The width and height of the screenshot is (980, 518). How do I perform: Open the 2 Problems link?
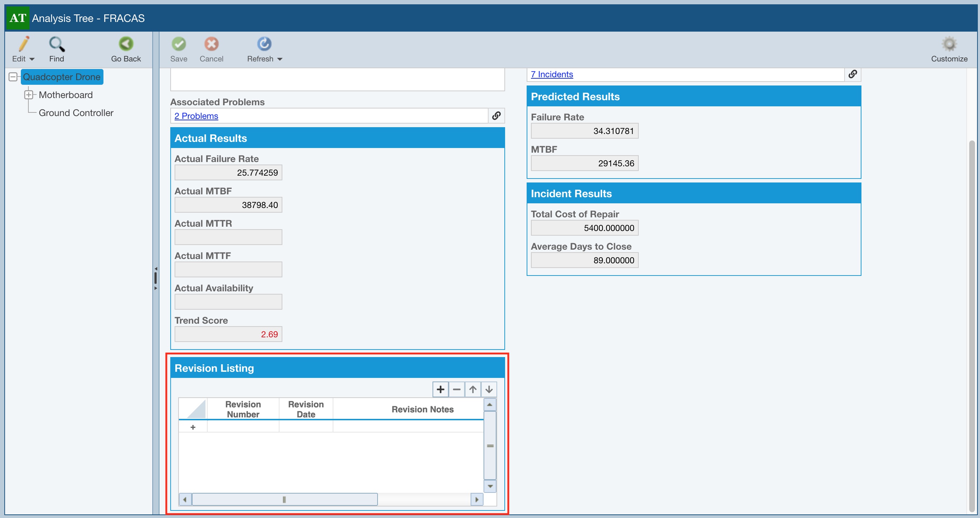pos(196,116)
